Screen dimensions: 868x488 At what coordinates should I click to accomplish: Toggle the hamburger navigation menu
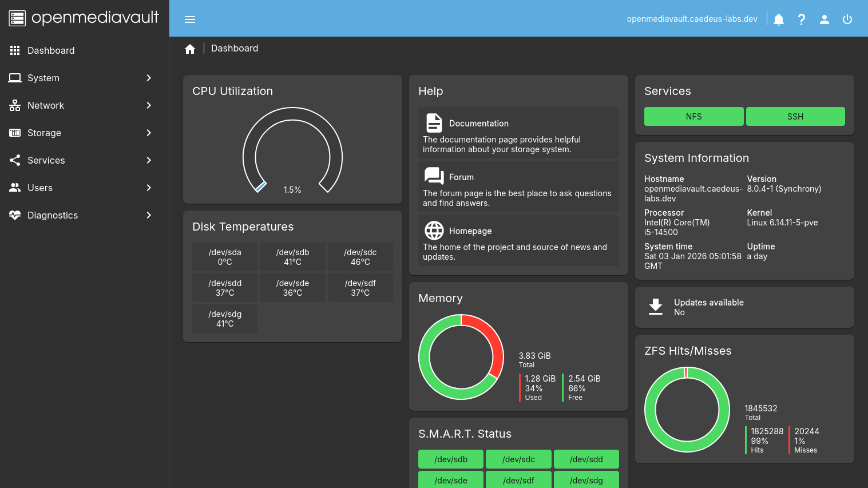(x=190, y=19)
